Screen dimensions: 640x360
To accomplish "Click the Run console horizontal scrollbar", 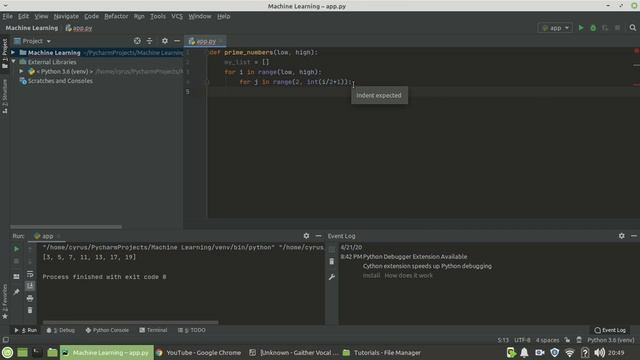I will pos(131,322).
